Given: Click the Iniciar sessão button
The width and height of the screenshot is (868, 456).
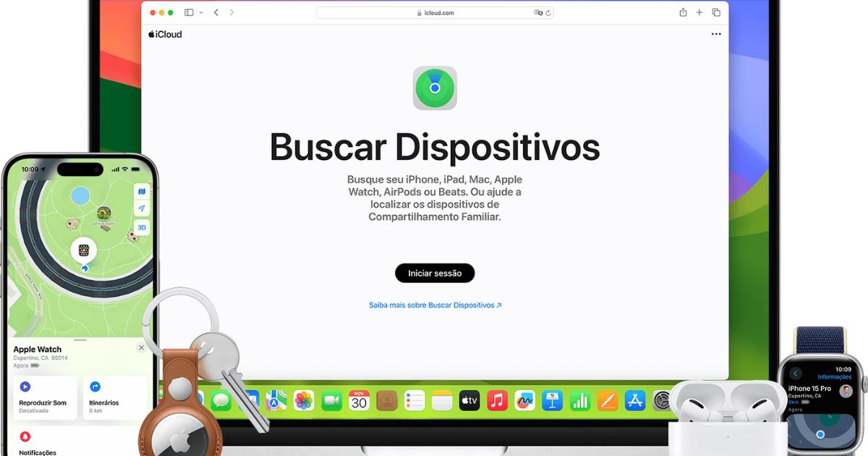Looking at the screenshot, I should coord(435,273).
